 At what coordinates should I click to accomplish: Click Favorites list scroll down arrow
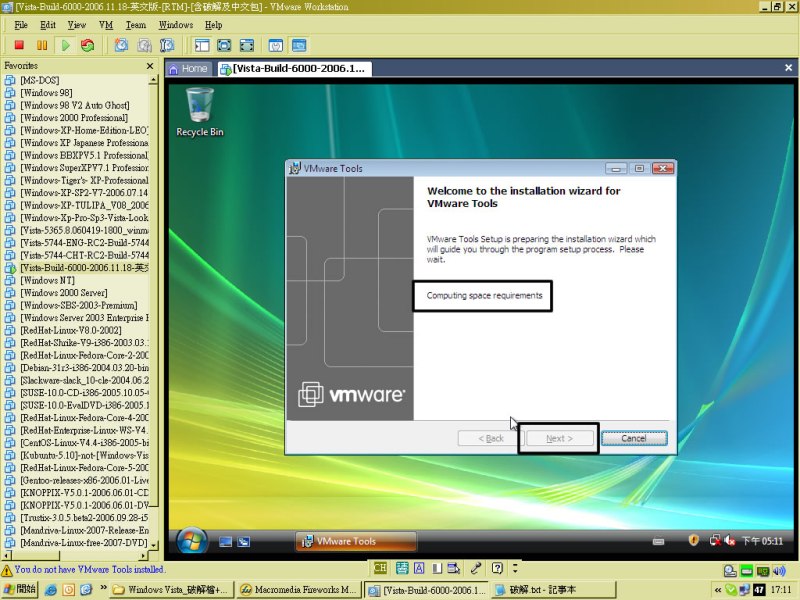pos(153,545)
